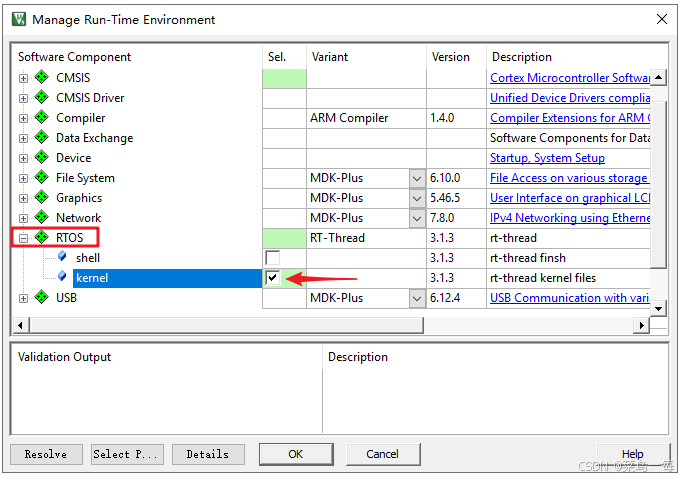Image resolution: width=682 pixels, height=480 pixels.
Task: Expand the CMSIS Driver tree node
Action: [x=23, y=98]
